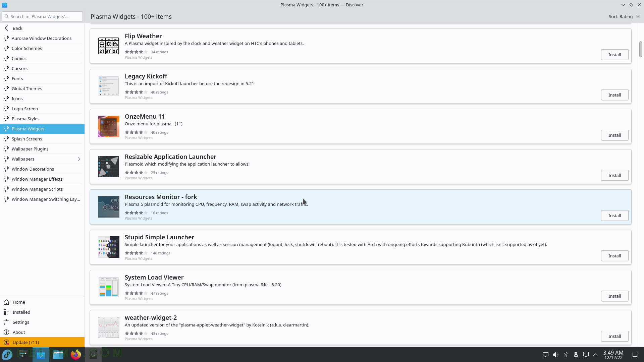Click the Discover taskbar icon
Viewport: 644px width, 362px height.
[41, 354]
